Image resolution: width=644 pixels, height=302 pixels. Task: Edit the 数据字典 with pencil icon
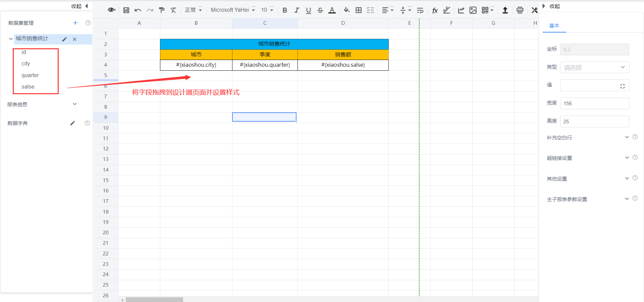[x=72, y=123]
